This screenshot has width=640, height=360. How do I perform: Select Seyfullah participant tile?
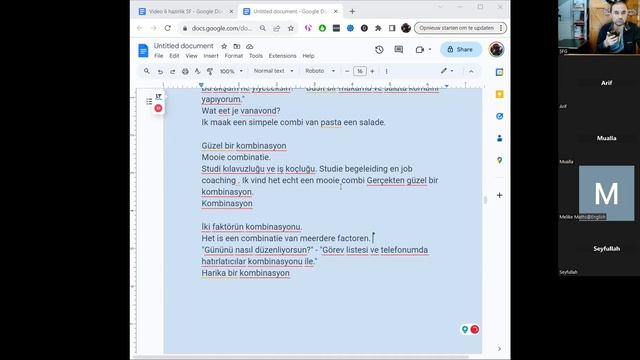click(x=607, y=249)
